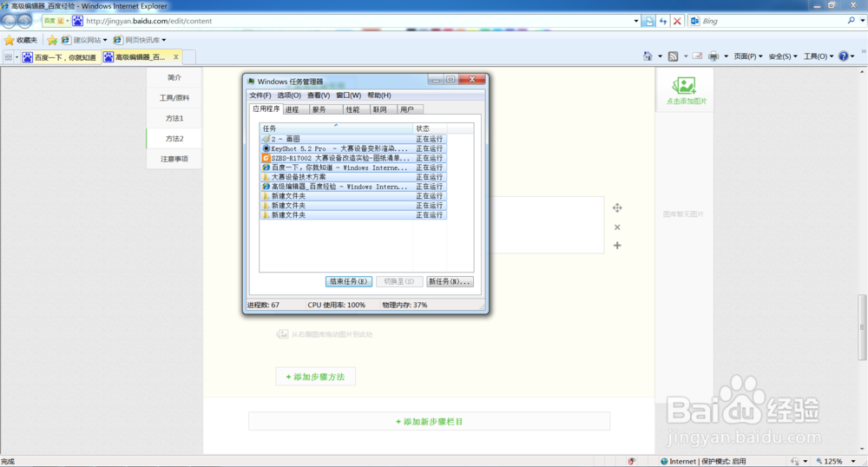This screenshot has width=868, height=467.
Task: Go to the Home page icon
Action: (648, 56)
